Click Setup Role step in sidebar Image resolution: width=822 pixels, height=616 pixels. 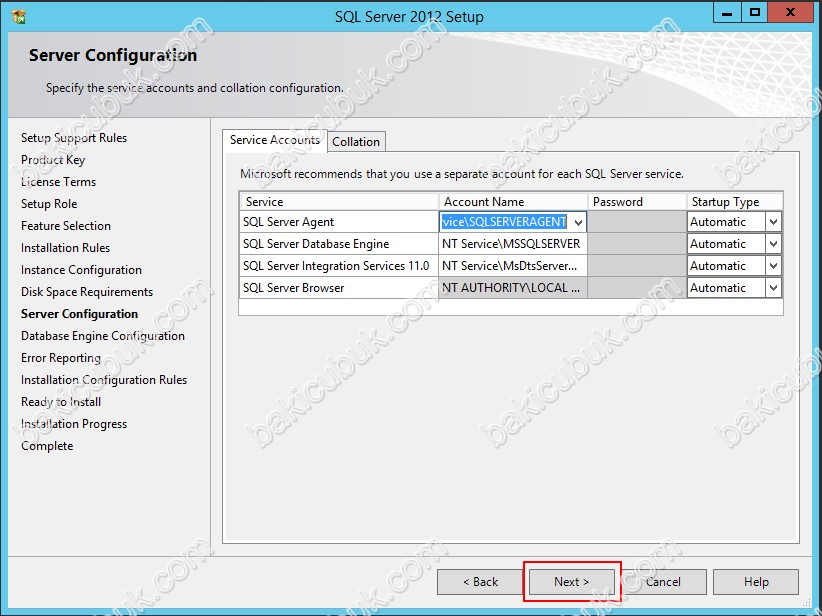tap(49, 204)
